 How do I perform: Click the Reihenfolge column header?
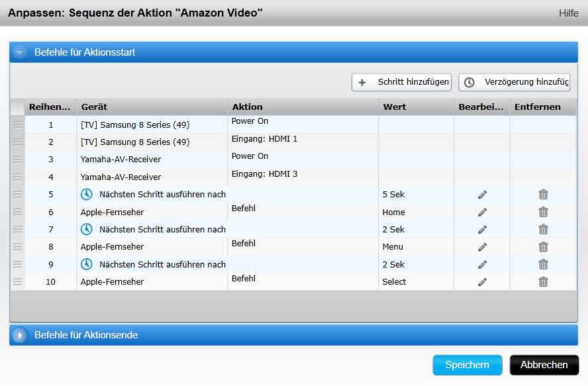50,107
